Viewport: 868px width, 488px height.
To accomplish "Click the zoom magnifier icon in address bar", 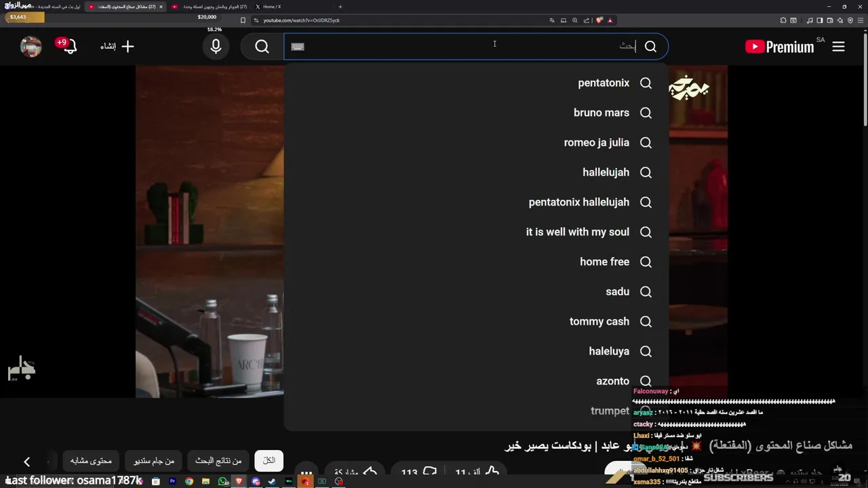I will [x=575, y=20].
